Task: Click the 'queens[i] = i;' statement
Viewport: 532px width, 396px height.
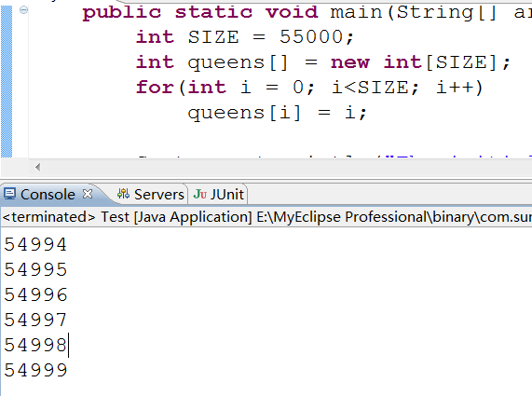Action: pyautogui.click(x=278, y=113)
